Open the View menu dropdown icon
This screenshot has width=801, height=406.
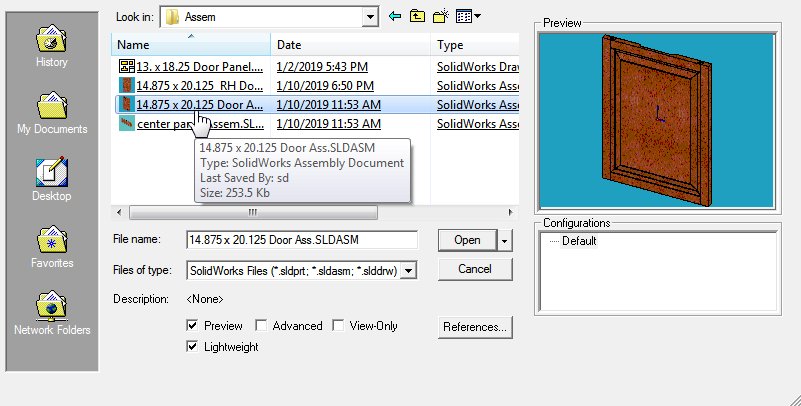click(x=467, y=16)
